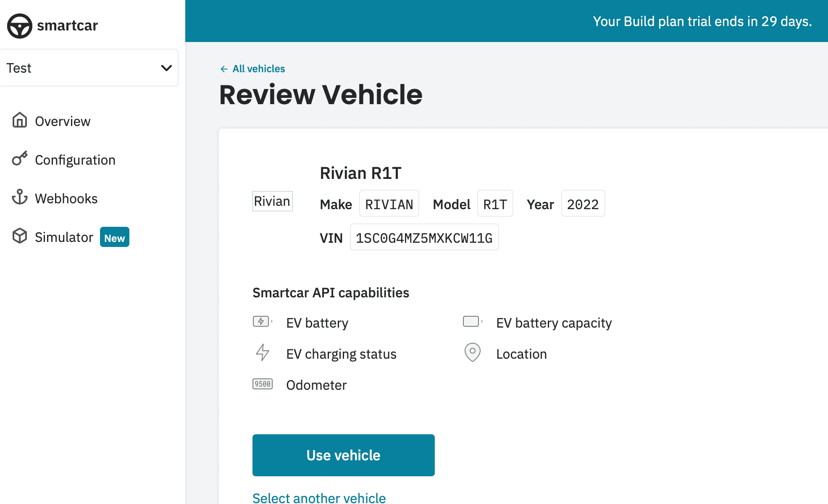Click the Year field showing 2022

click(583, 204)
